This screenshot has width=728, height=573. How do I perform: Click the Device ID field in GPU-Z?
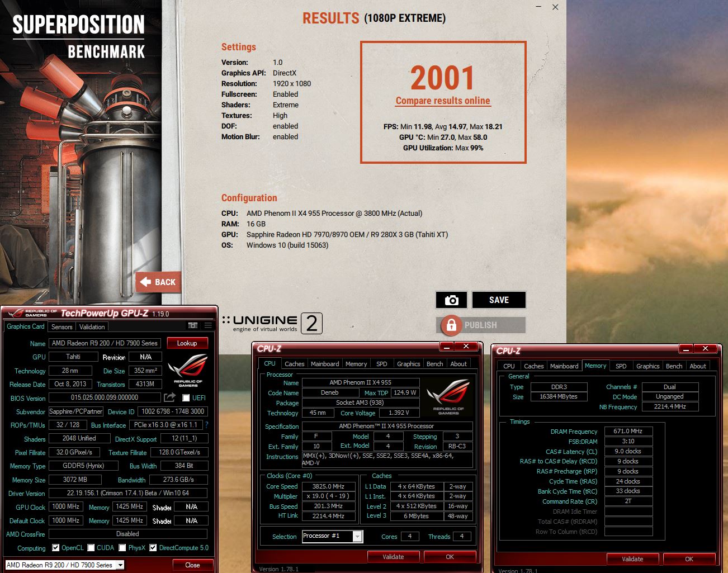click(x=172, y=411)
